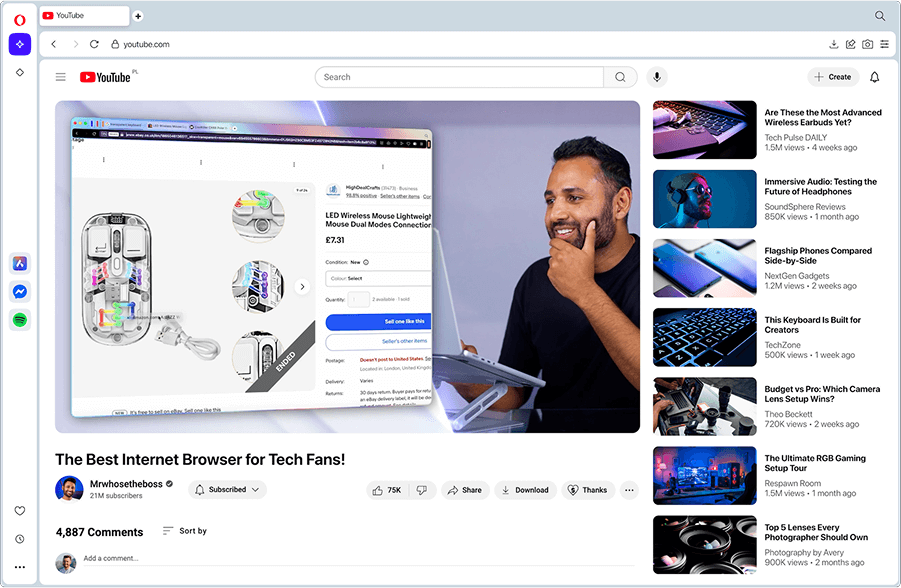Open Spotify from the sidebar
The image size is (901, 588).
20,320
